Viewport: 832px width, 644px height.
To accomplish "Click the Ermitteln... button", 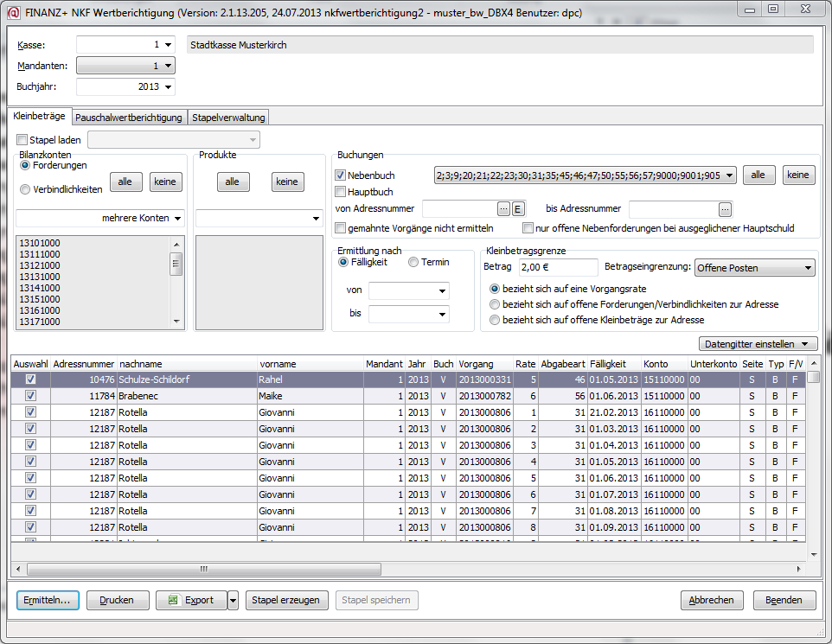I will tap(48, 600).
